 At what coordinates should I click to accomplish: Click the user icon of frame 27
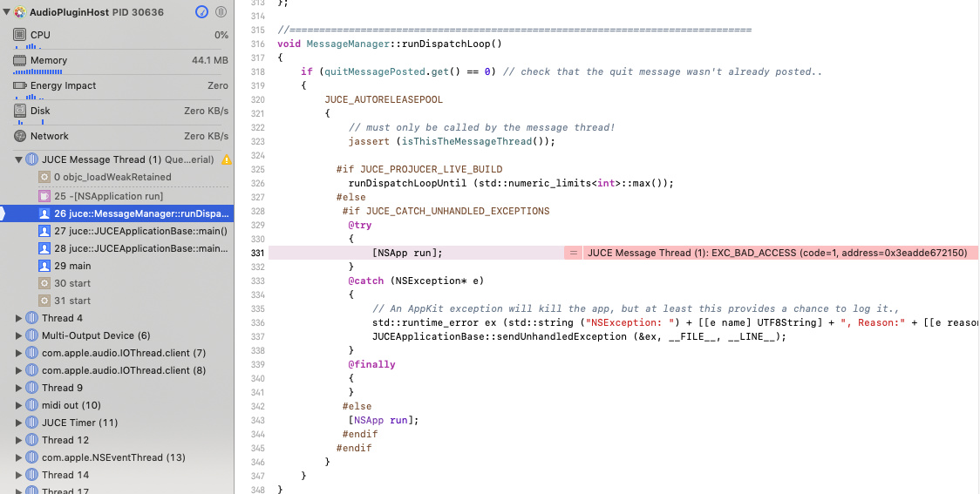coord(44,231)
